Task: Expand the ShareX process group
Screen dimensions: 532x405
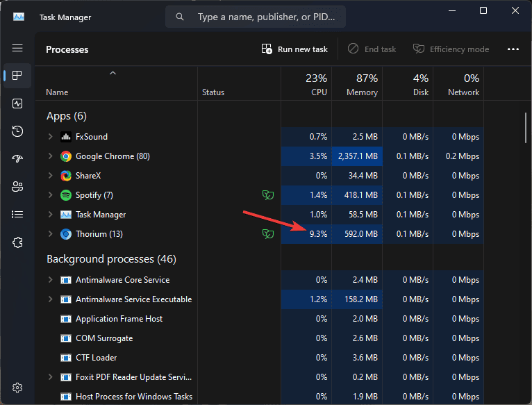Action: 50,176
